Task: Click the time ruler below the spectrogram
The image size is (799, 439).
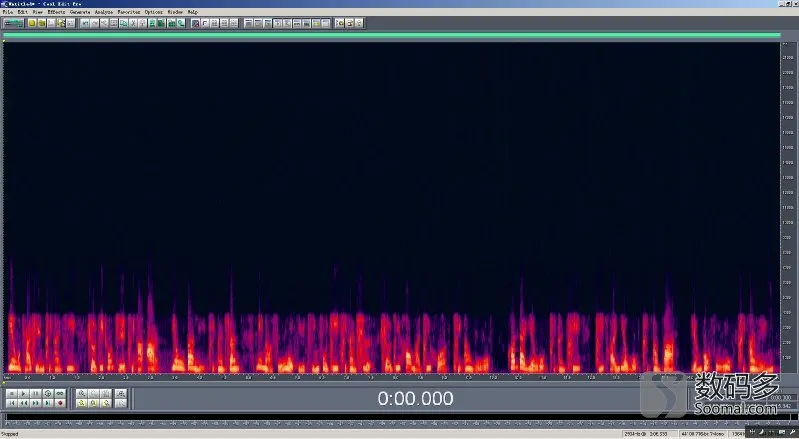Action: click(x=391, y=378)
